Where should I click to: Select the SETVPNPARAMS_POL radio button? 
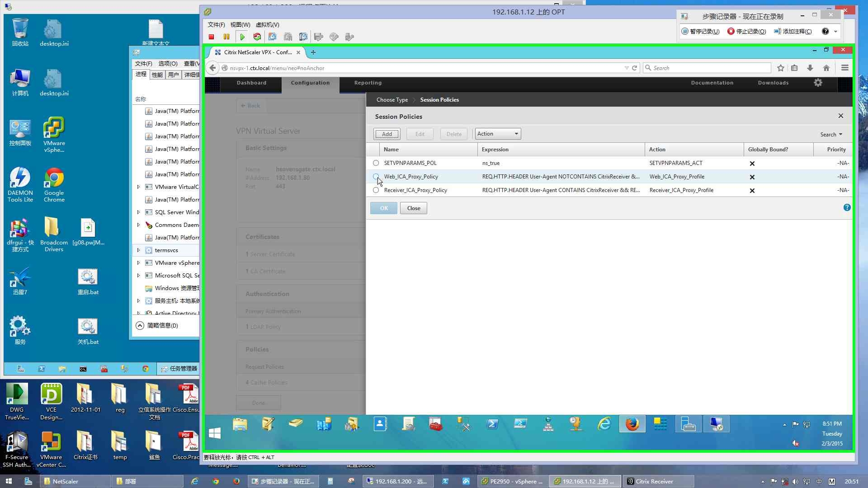[376, 163]
